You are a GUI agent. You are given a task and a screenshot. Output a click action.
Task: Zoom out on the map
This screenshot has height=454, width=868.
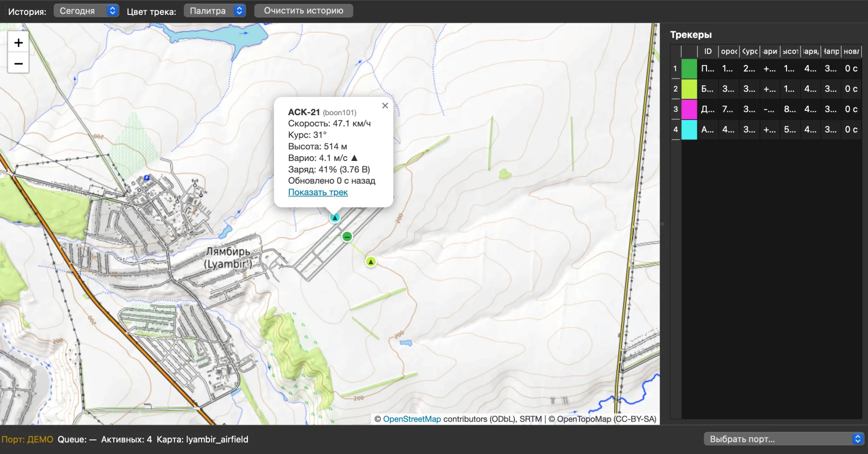(x=18, y=63)
